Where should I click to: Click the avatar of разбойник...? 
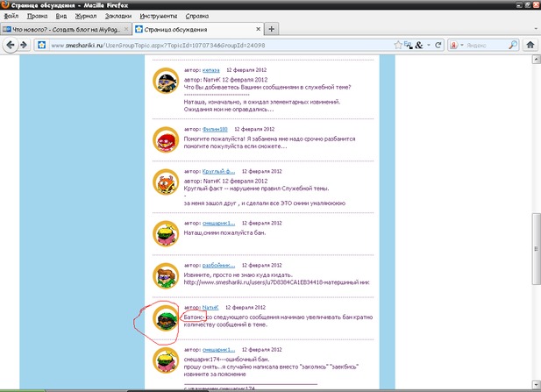[166, 275]
